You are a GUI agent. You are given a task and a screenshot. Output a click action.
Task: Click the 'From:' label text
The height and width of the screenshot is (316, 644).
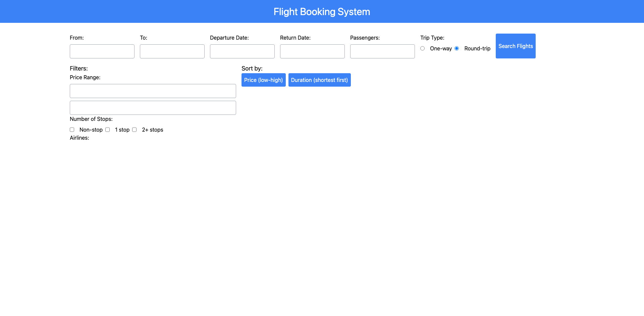[x=77, y=38]
